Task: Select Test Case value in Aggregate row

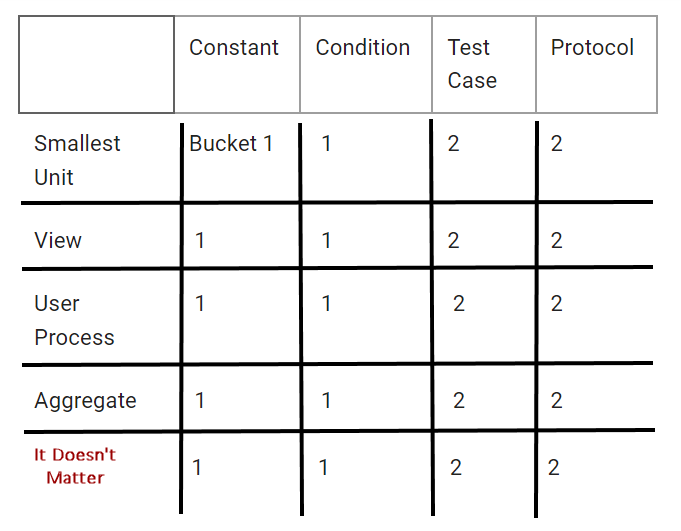Action: coord(459,400)
